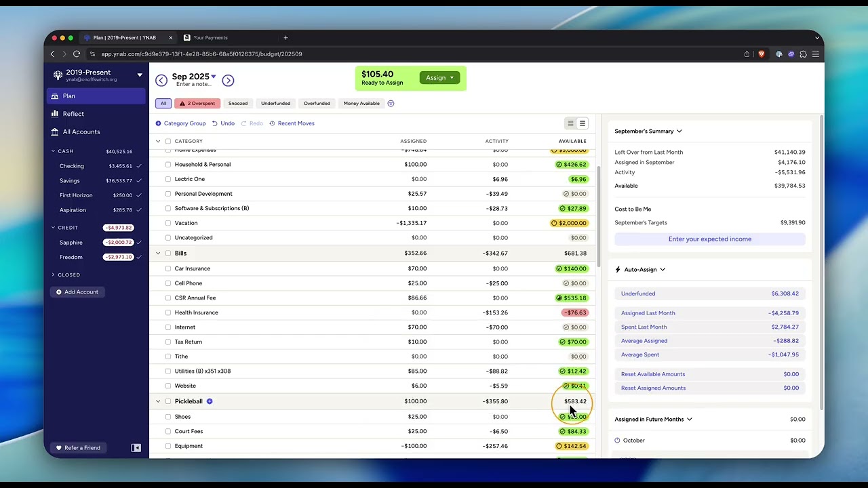Viewport: 868px width, 488px height.
Task: Go to the next month arrow
Action: (x=228, y=81)
